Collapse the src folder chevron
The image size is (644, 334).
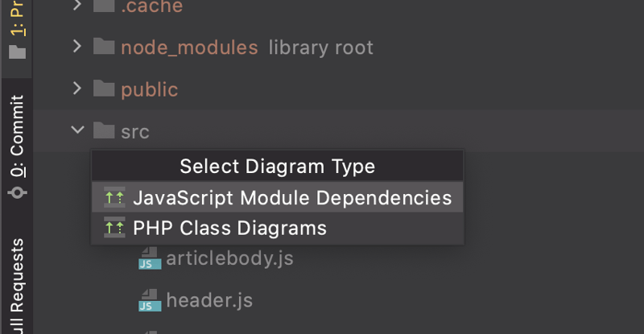point(77,130)
